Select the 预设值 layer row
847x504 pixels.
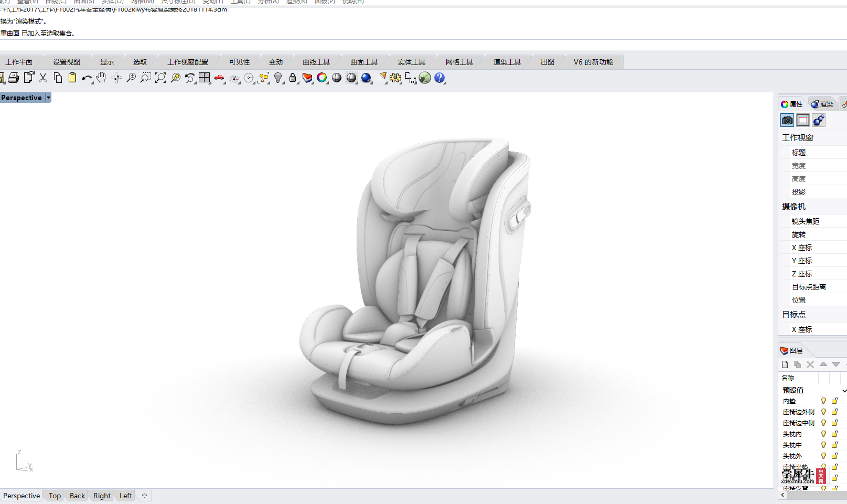pos(813,390)
